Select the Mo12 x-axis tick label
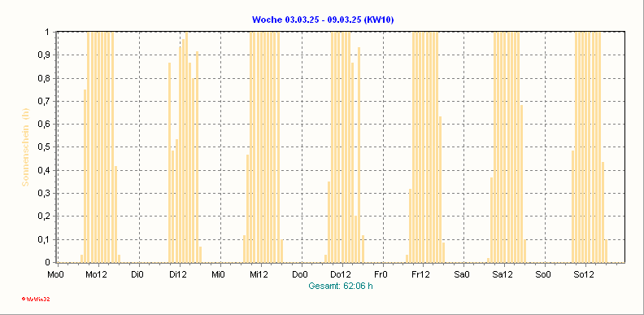Viewport: 644px width, 315px height. [97, 274]
